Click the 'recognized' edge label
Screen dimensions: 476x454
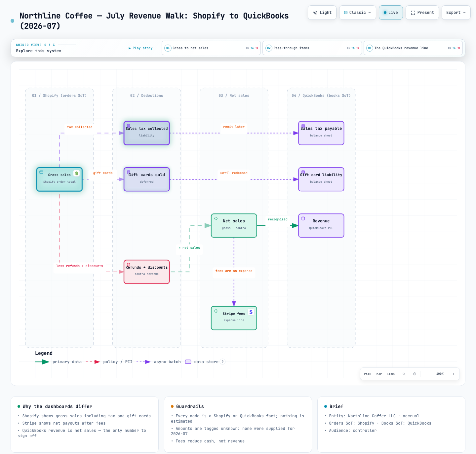[x=278, y=219]
